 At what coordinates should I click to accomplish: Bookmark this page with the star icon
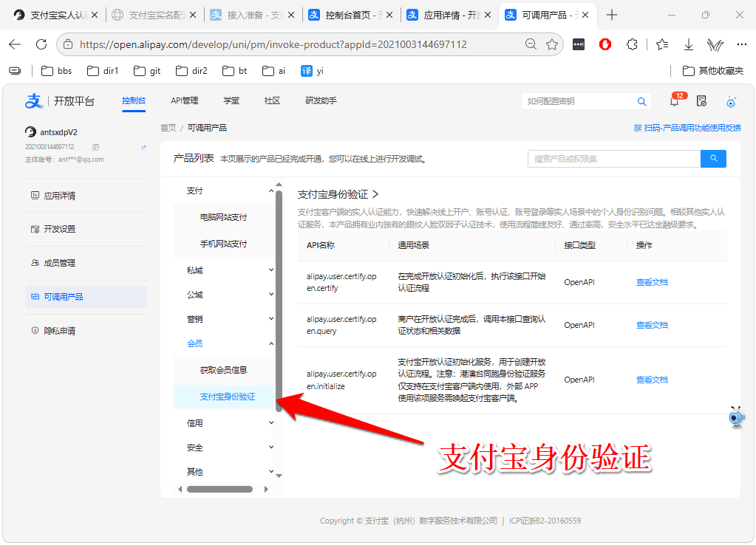552,44
